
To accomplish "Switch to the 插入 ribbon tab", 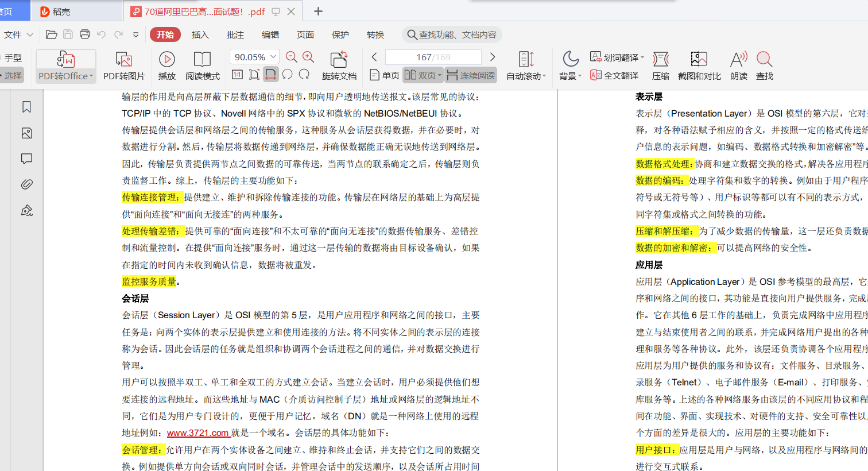I will [x=199, y=34].
